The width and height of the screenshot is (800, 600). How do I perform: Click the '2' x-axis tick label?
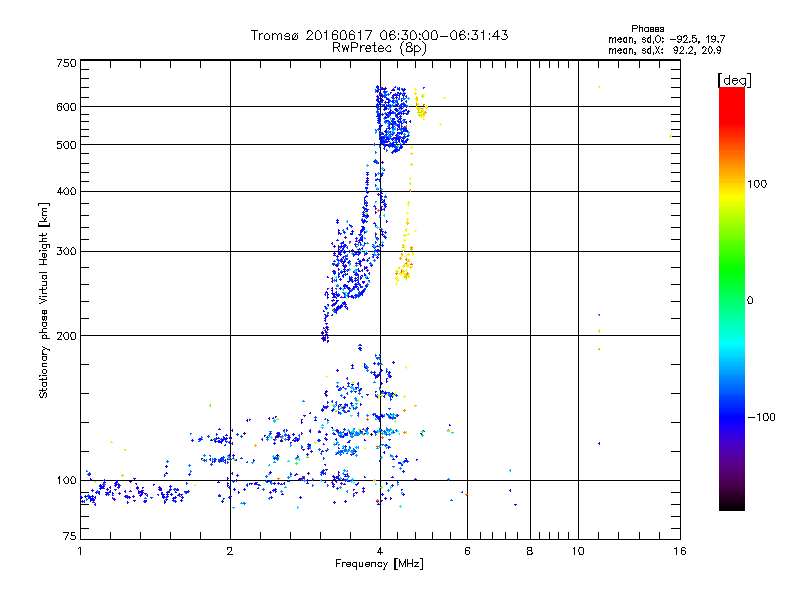click(230, 551)
